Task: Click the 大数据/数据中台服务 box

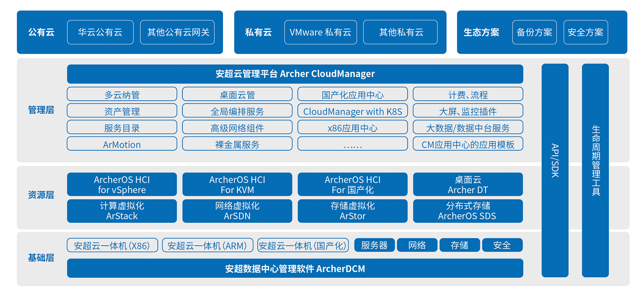Action: click(468, 127)
